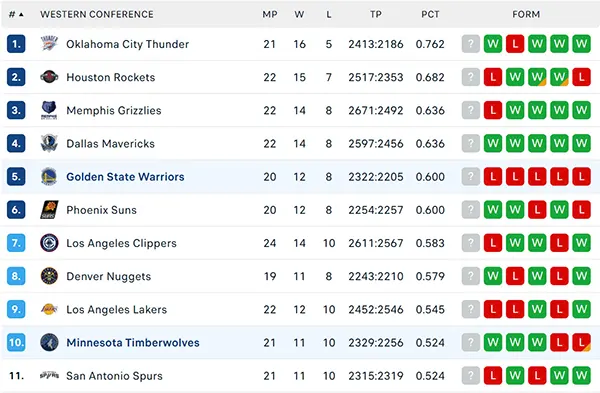Click the MP column header
The image size is (600, 393).
tap(270, 15)
